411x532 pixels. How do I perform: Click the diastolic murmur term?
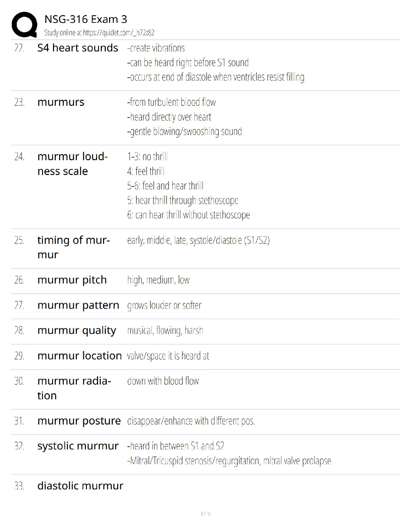pyautogui.click(x=80, y=486)
